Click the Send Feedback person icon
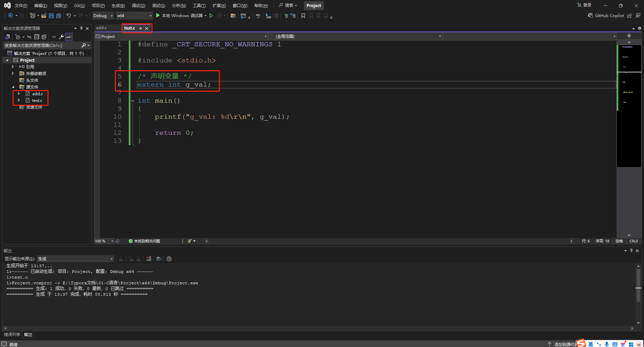The image size is (644, 347). click(x=638, y=15)
